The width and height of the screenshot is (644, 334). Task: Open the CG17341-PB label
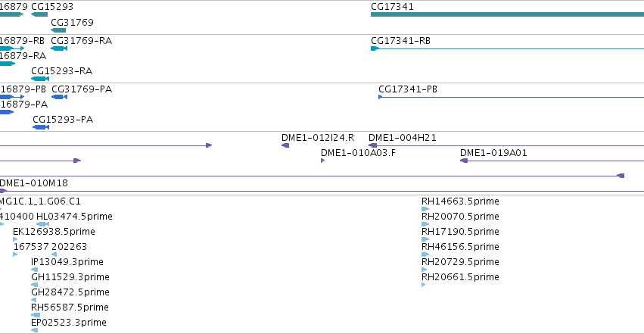point(408,89)
